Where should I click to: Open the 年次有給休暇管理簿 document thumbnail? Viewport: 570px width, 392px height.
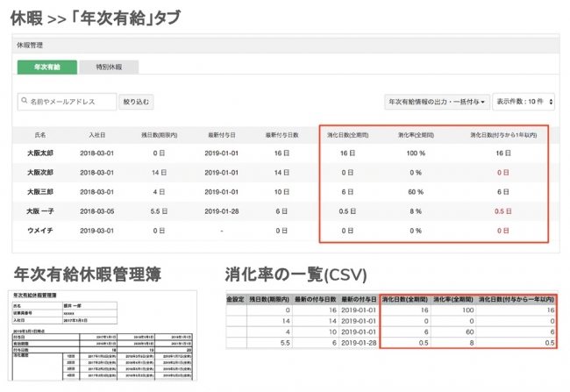pyautogui.click(x=103, y=335)
